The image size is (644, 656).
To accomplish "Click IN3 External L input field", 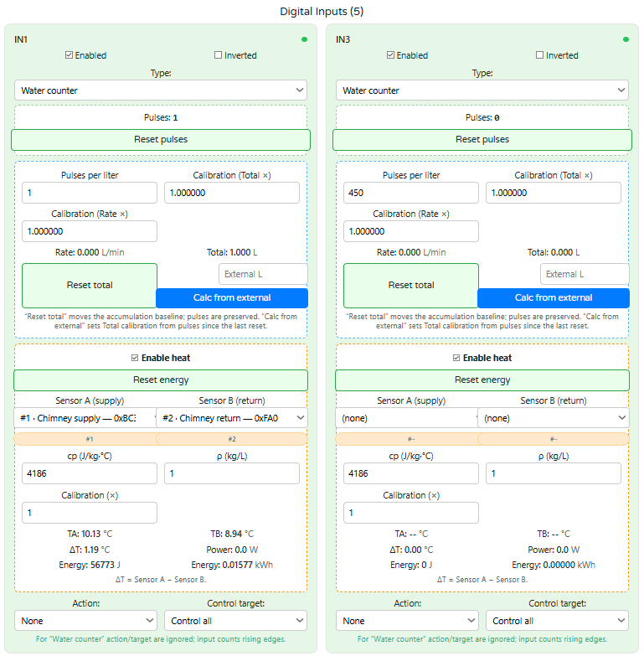I will [x=585, y=274].
